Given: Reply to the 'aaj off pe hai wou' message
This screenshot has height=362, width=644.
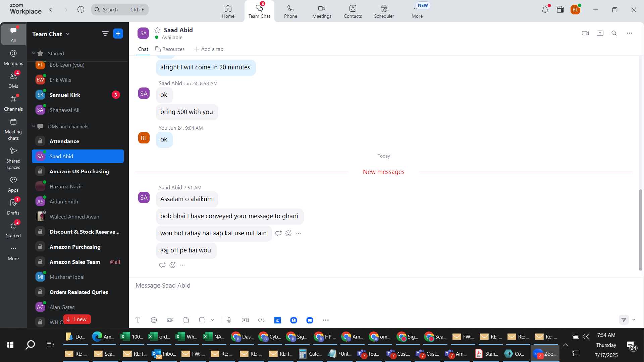Looking at the screenshot, I should pyautogui.click(x=162, y=265).
